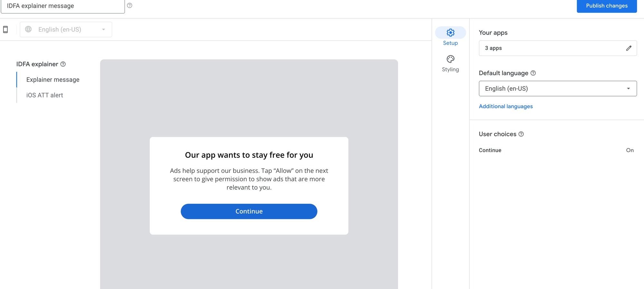Screen dimensions: 644x289
Task: Click the IDFA explainer section heading
Action: [37, 64]
